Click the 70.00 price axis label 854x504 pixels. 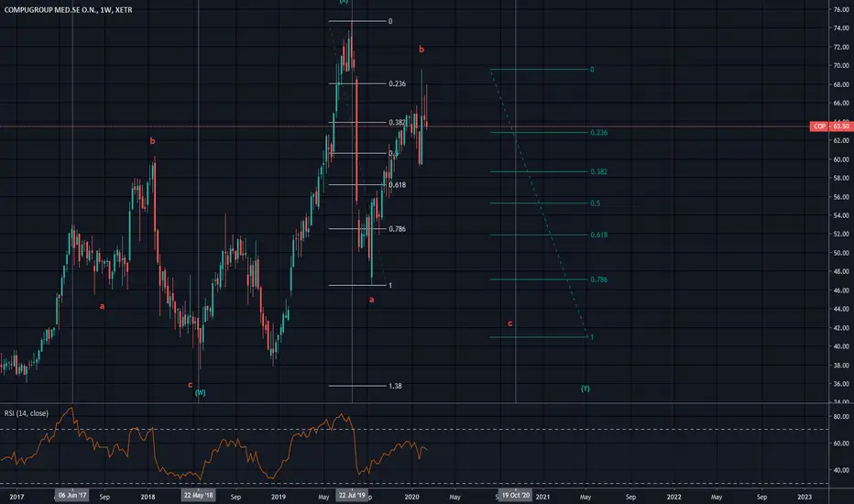tap(841, 65)
